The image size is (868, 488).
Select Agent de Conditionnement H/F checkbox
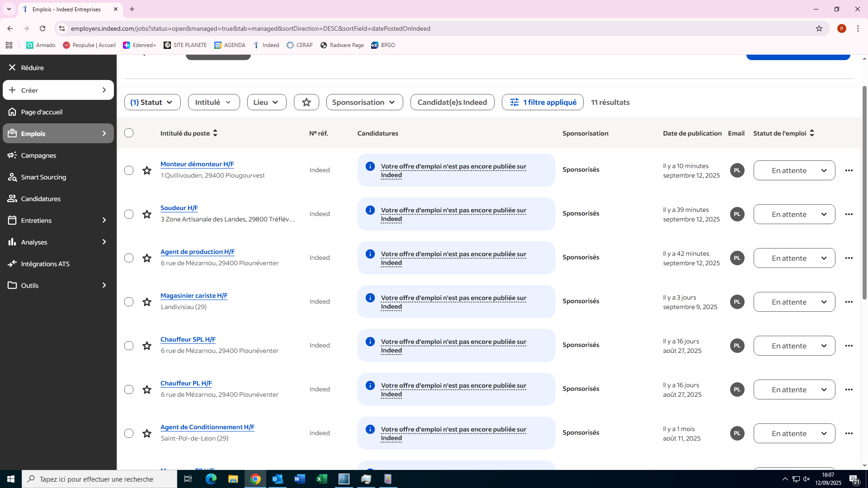tap(129, 433)
